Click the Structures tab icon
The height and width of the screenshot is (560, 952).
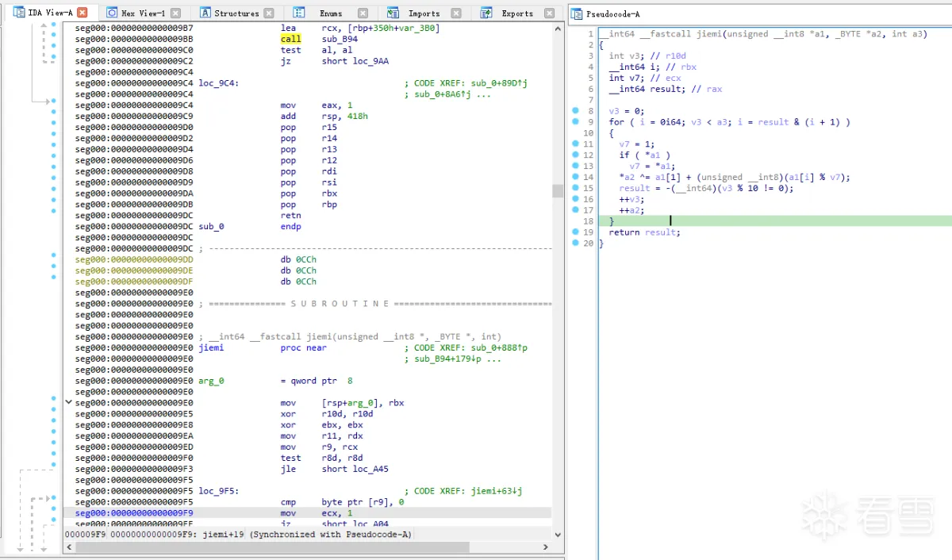click(205, 13)
